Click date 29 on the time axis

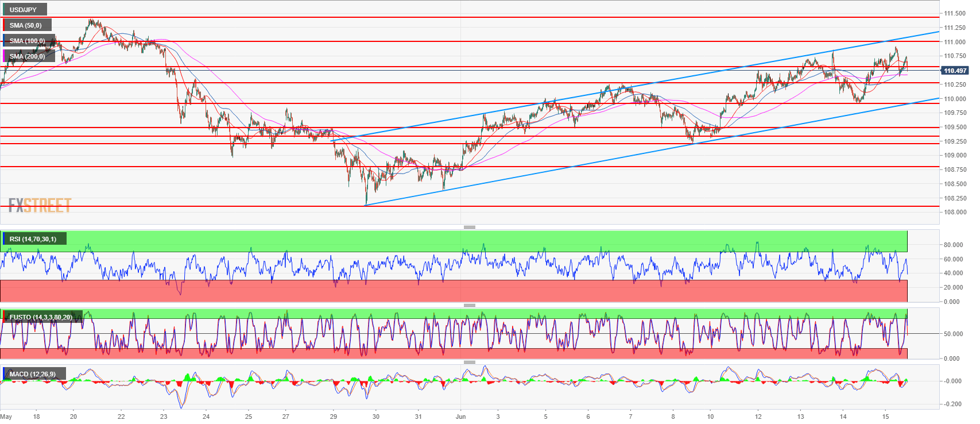tap(334, 417)
